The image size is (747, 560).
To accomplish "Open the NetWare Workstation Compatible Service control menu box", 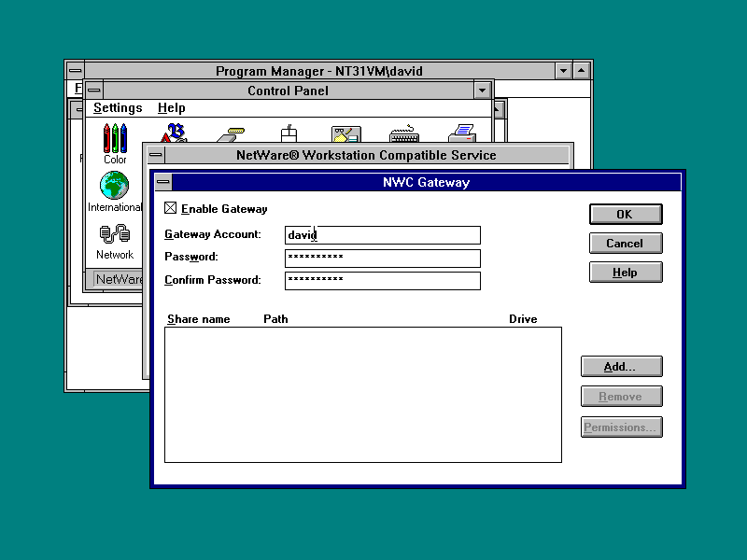I will [155, 155].
